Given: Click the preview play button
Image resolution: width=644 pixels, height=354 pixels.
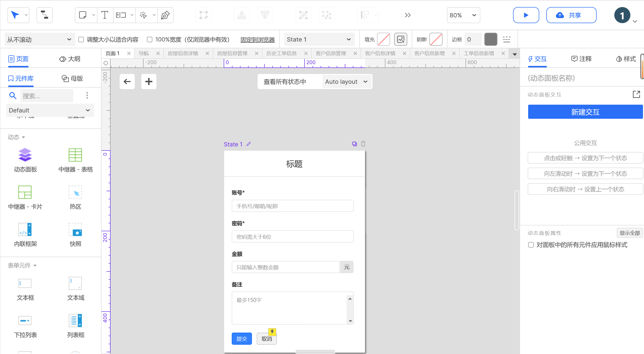Looking at the screenshot, I should (x=526, y=15).
